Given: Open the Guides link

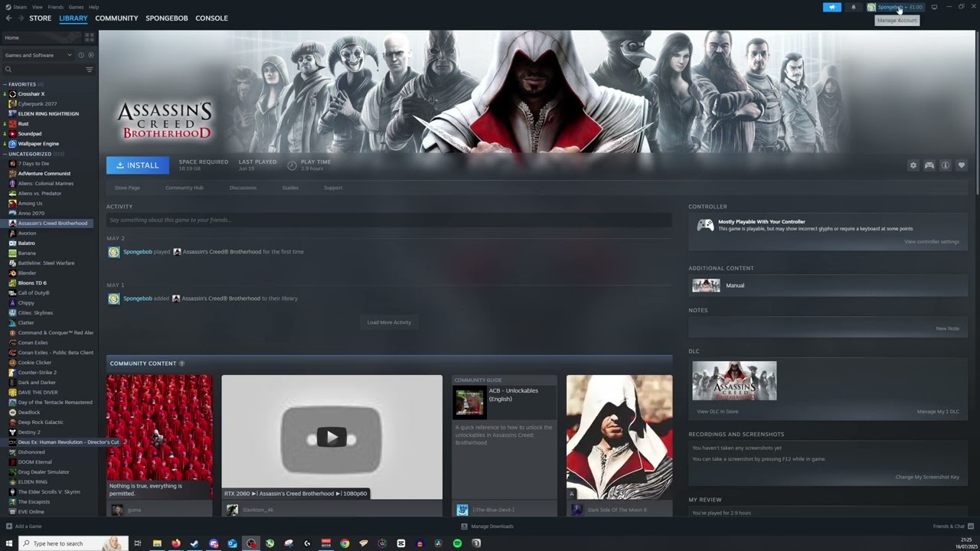Looking at the screenshot, I should point(290,187).
